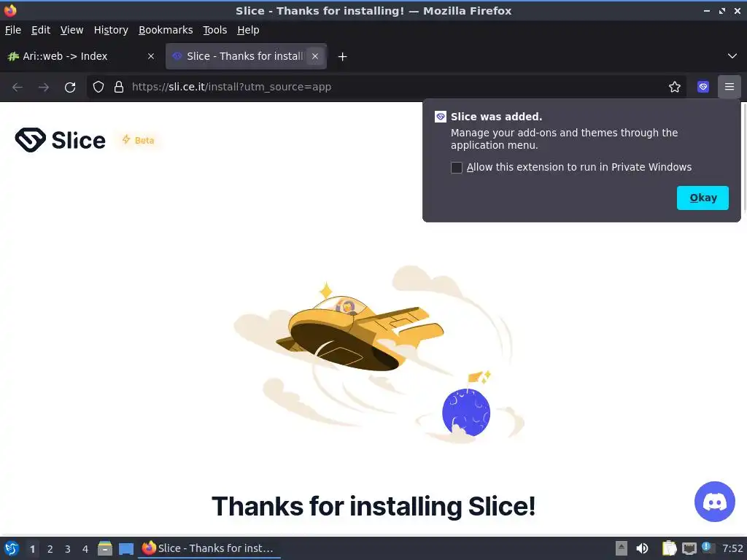
Task: Close the Ari::web -> Index tab
Action: click(x=151, y=56)
